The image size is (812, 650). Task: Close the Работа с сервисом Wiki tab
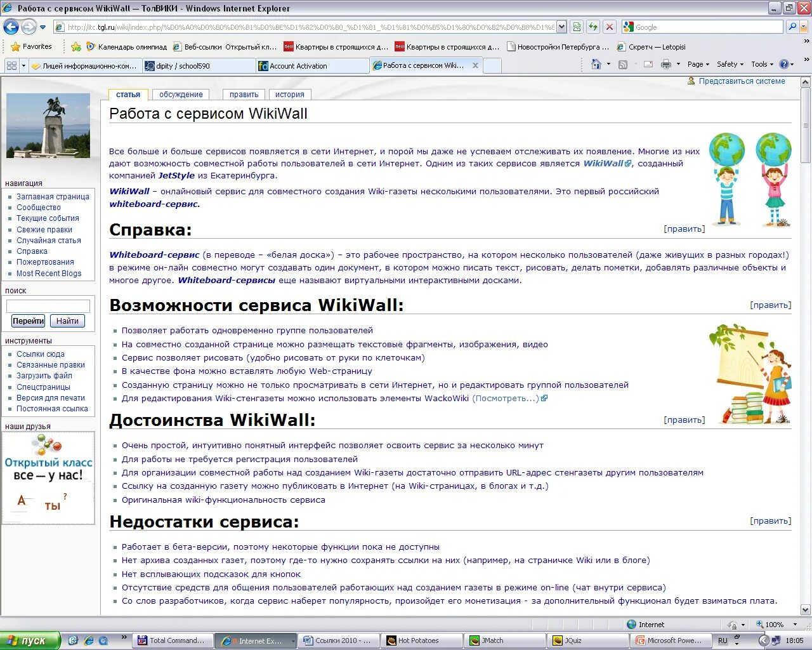tap(475, 65)
